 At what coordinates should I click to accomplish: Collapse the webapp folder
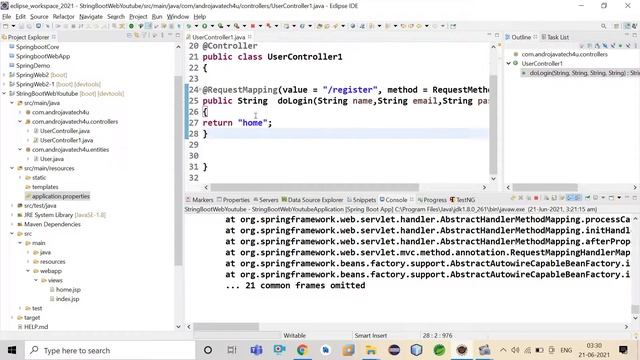28,271
